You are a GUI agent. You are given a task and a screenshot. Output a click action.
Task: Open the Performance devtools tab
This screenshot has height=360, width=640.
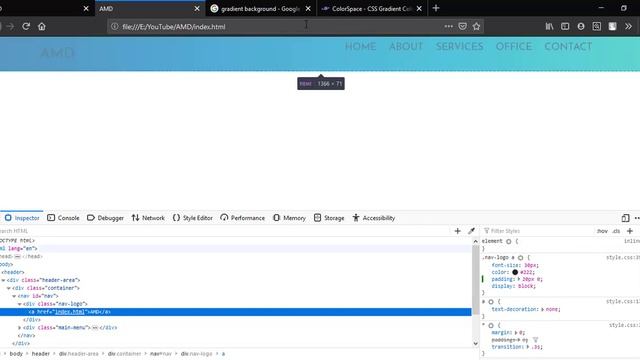click(x=242, y=218)
